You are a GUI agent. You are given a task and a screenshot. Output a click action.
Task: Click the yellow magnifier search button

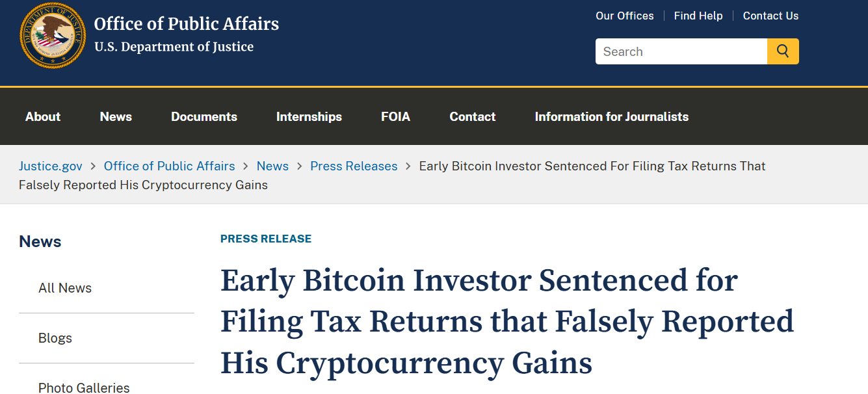pos(783,51)
